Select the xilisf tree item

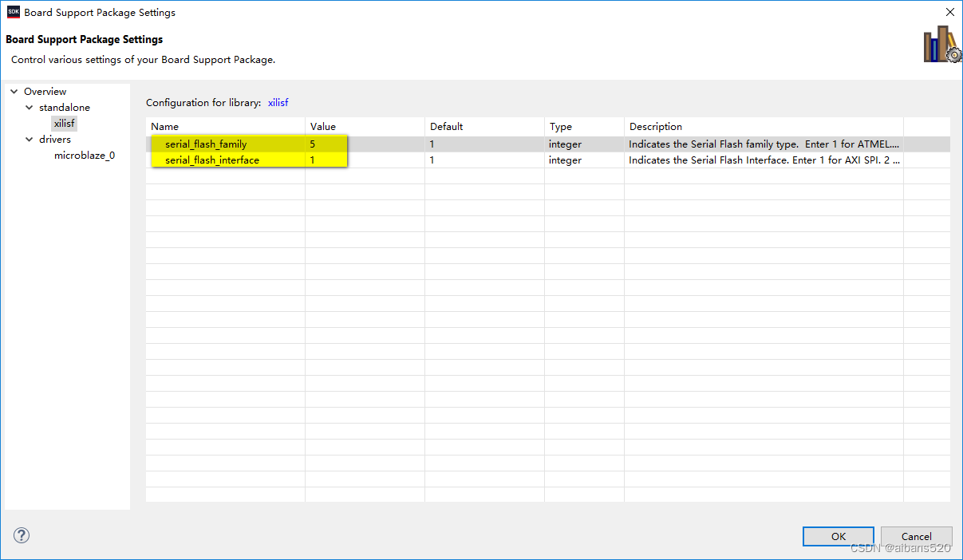pos(64,123)
